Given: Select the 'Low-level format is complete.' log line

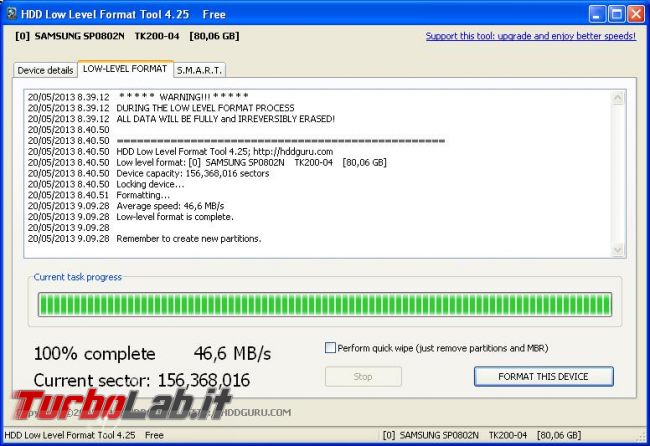Looking at the screenshot, I should [x=131, y=217].
